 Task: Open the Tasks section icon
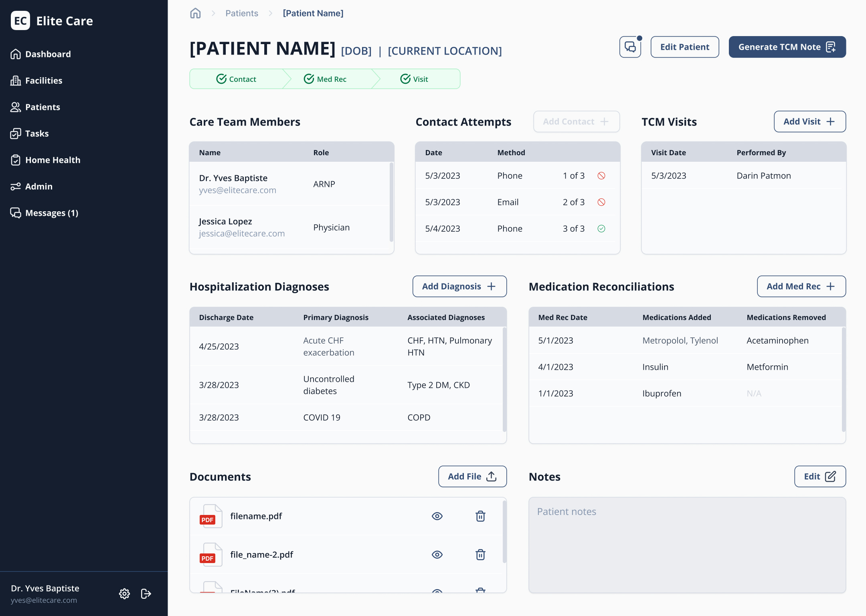16,133
